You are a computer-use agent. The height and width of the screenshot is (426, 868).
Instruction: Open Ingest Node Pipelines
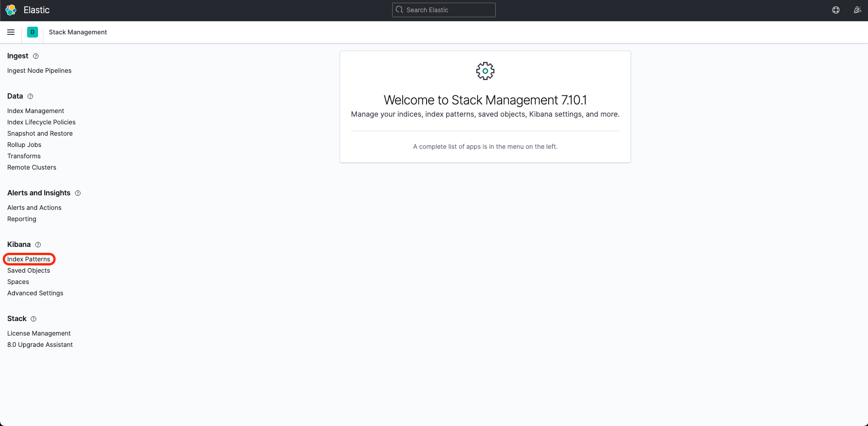(39, 71)
